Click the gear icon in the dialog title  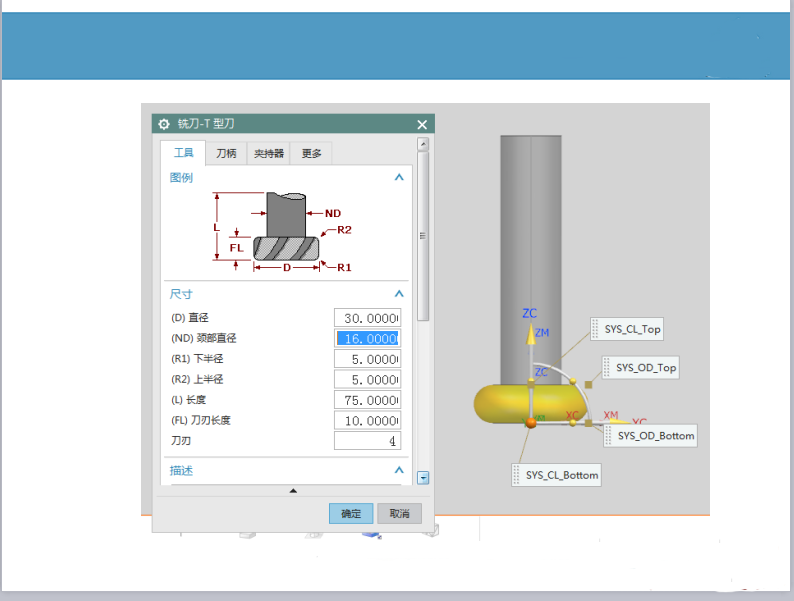pos(164,124)
